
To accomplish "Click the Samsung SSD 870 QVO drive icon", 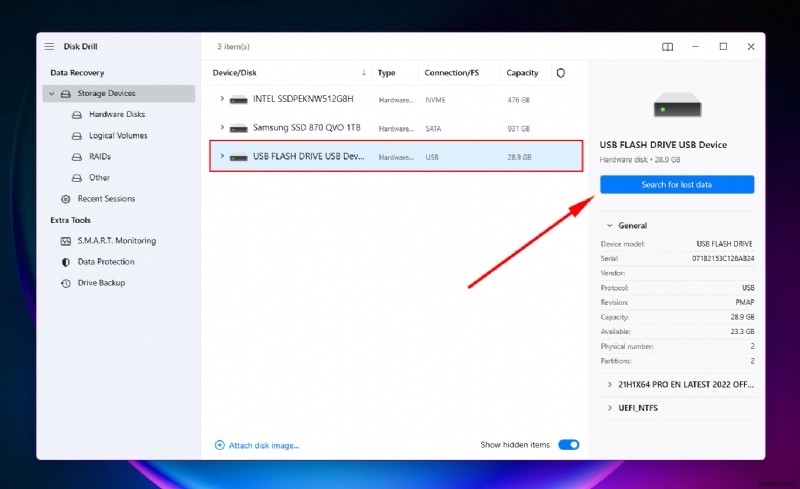I will pos(238,128).
